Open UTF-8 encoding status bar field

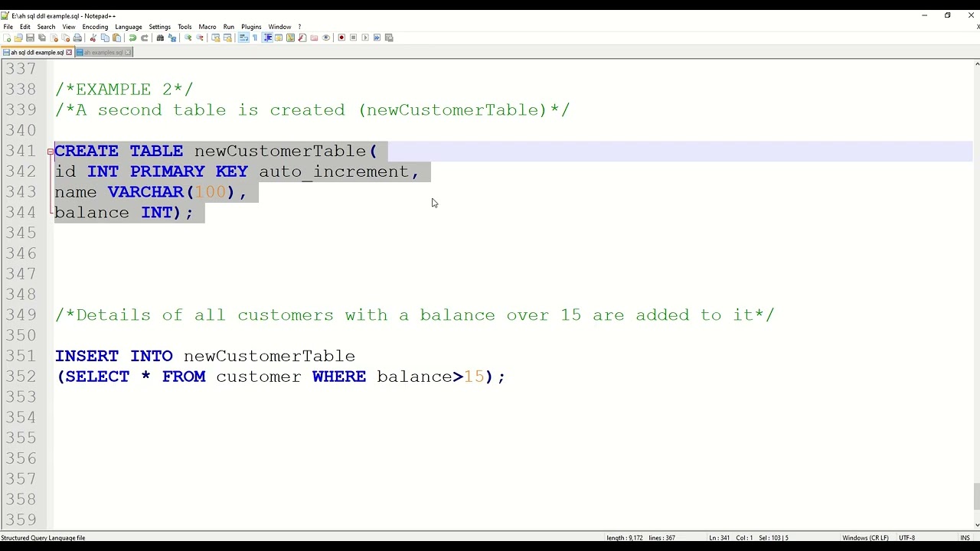coord(906,538)
